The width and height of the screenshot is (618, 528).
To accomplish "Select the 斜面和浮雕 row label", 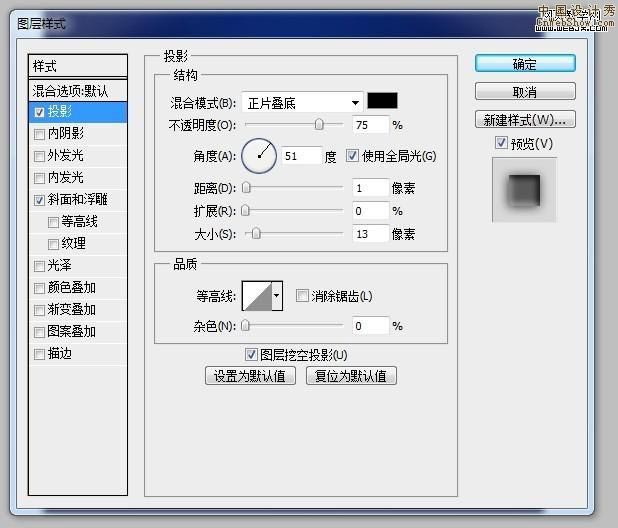I will (x=78, y=199).
